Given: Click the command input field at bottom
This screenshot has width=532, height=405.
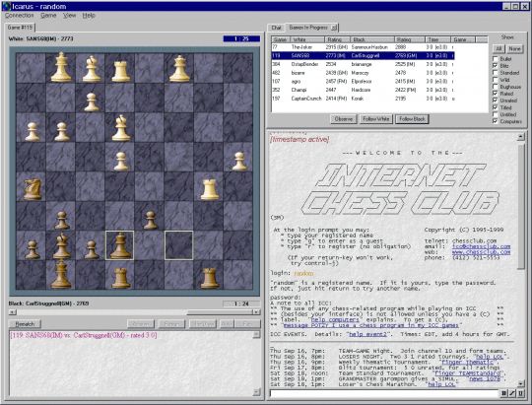Looking at the screenshot, I should point(384,393).
